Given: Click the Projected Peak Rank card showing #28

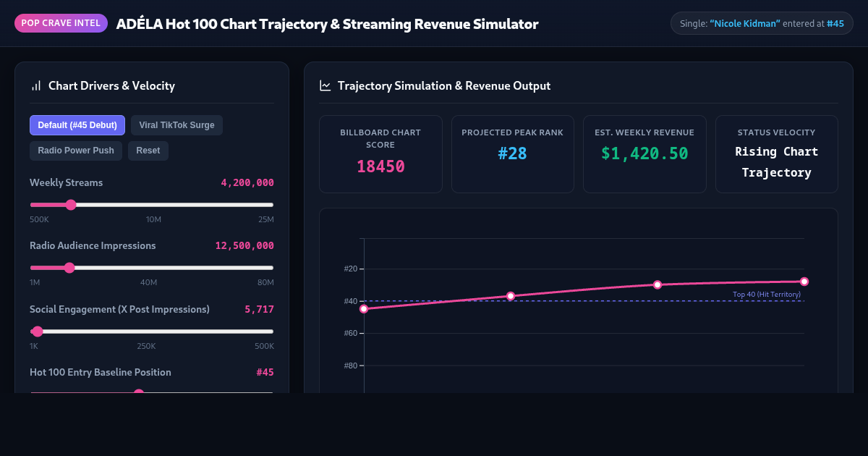Looking at the screenshot, I should pyautogui.click(x=513, y=154).
